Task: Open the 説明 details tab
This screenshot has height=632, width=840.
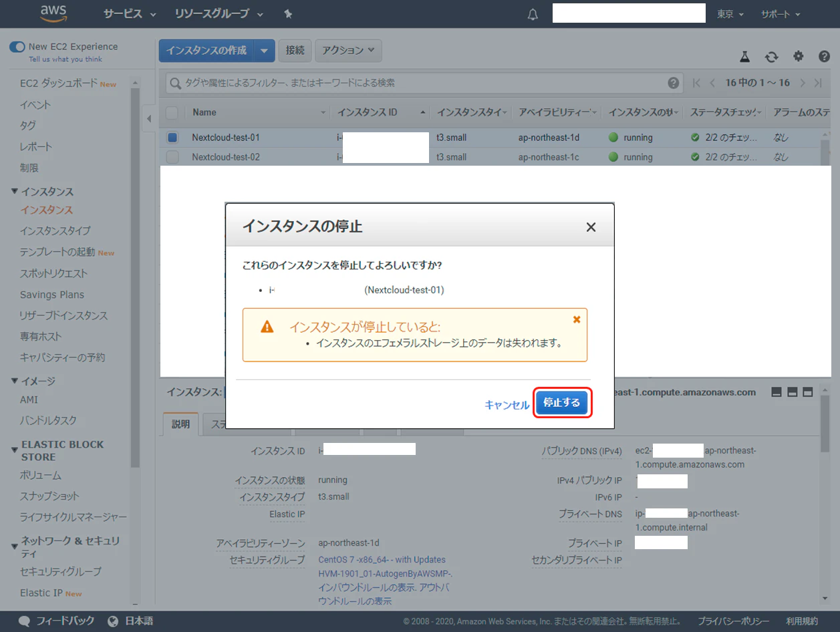Action: pyautogui.click(x=180, y=424)
